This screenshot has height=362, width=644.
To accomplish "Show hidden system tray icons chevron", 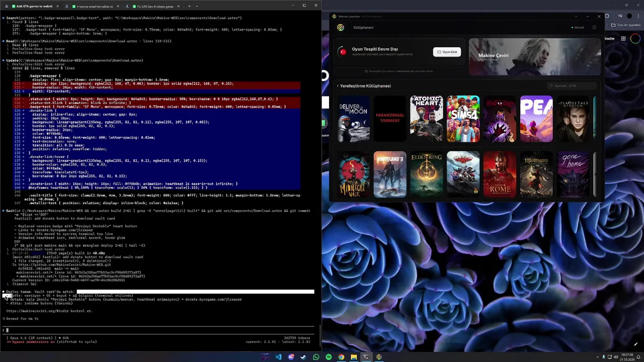I will click(x=598, y=357).
